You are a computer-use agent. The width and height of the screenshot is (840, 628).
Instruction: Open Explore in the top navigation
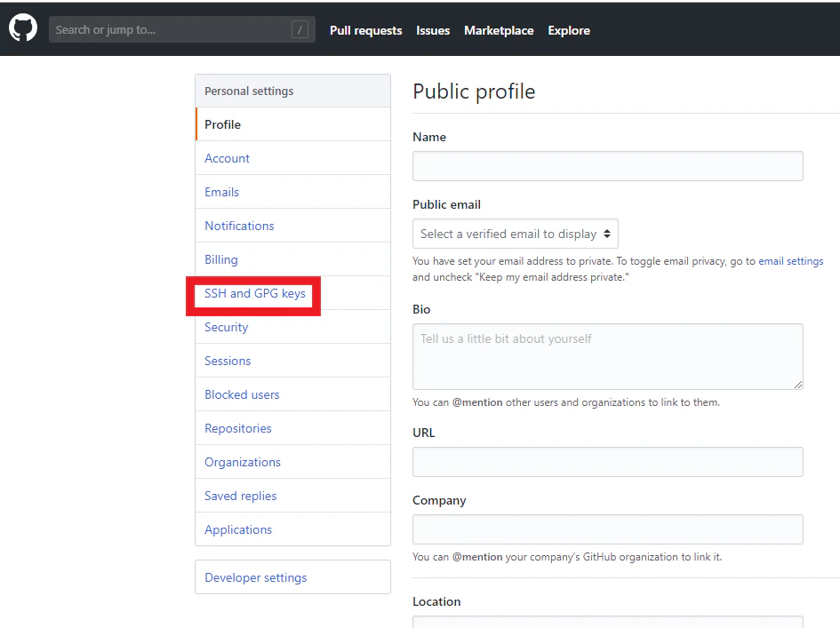click(x=568, y=30)
